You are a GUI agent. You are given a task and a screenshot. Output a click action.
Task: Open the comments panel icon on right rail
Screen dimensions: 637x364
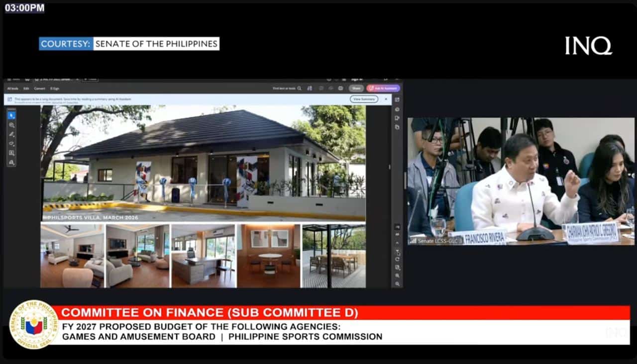click(x=397, y=99)
